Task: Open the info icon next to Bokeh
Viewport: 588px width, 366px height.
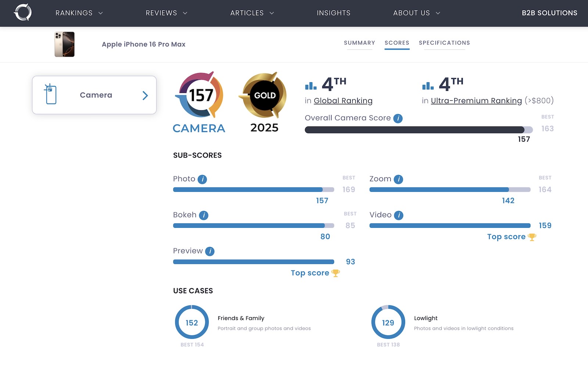Action: tap(204, 215)
